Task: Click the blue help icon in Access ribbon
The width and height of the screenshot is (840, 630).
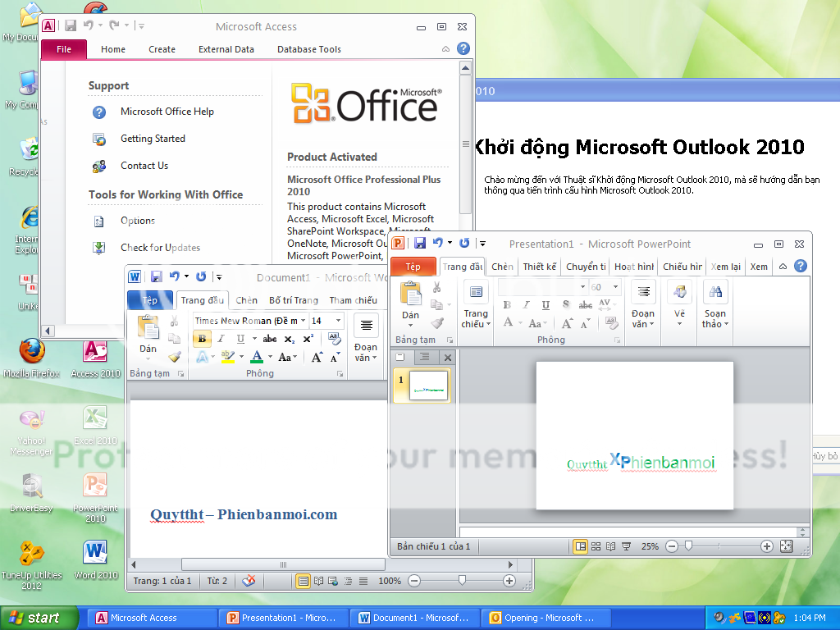Action: (x=463, y=48)
